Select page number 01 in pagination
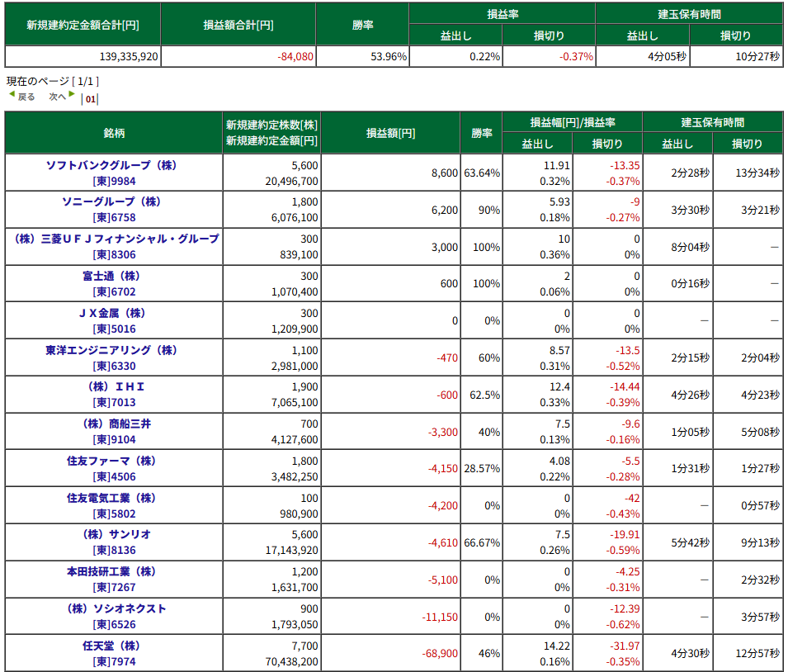Image resolution: width=788 pixels, height=672 pixels. 90,99
